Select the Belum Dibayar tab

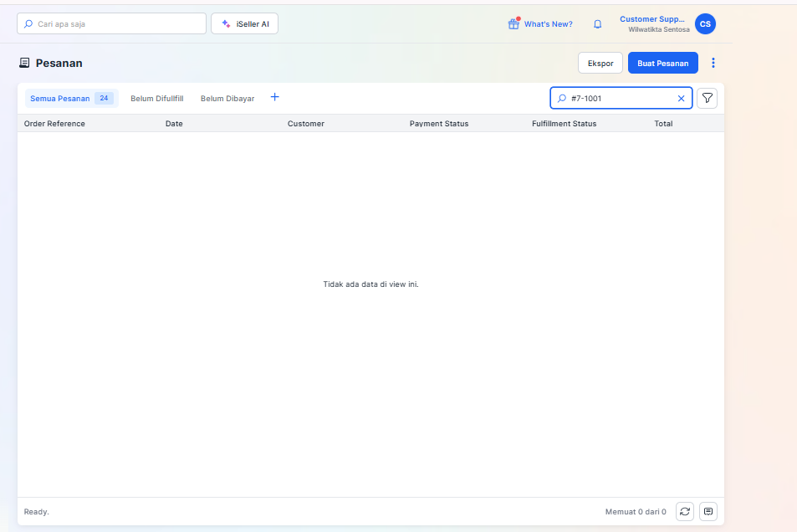click(227, 99)
